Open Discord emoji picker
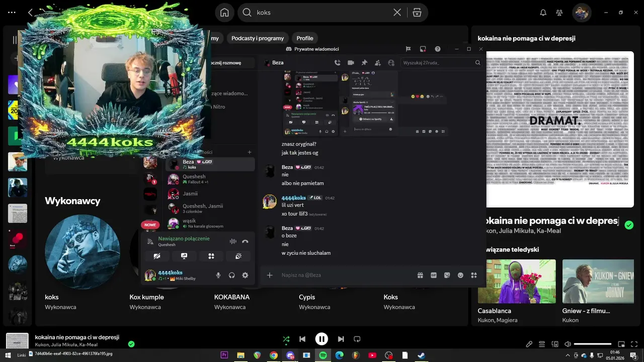 [460, 275]
